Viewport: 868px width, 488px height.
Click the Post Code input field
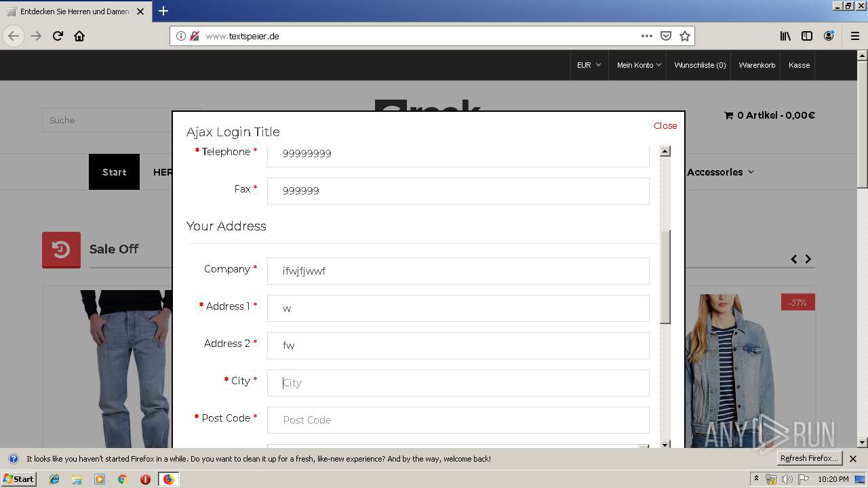[458, 420]
